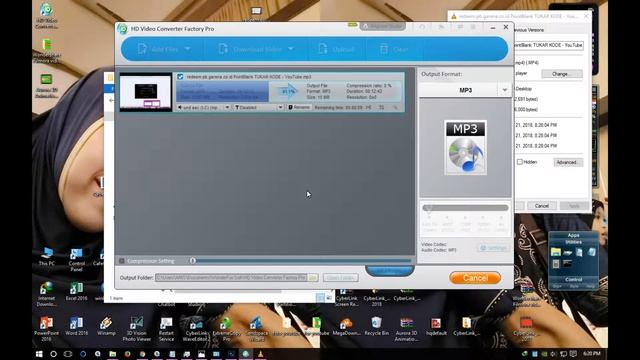The image size is (640, 360).
Task: Open the source video thumbnail preview
Action: tap(146, 92)
